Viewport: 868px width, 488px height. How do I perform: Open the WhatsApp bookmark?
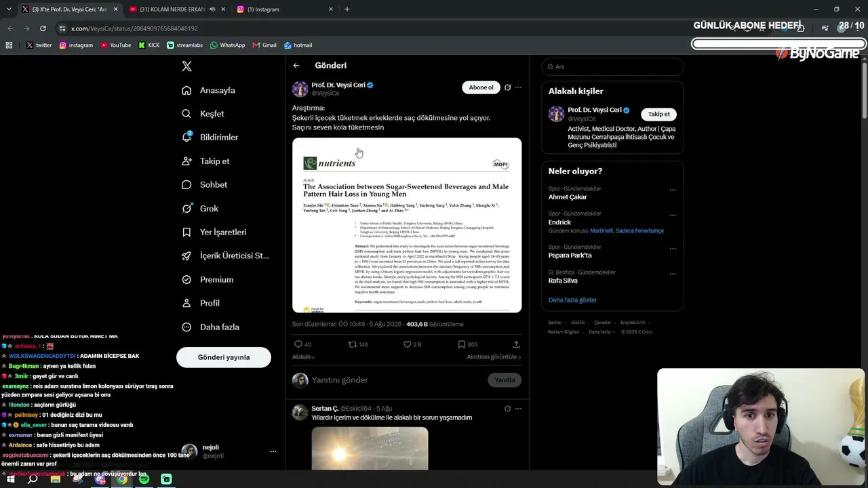[x=228, y=45]
